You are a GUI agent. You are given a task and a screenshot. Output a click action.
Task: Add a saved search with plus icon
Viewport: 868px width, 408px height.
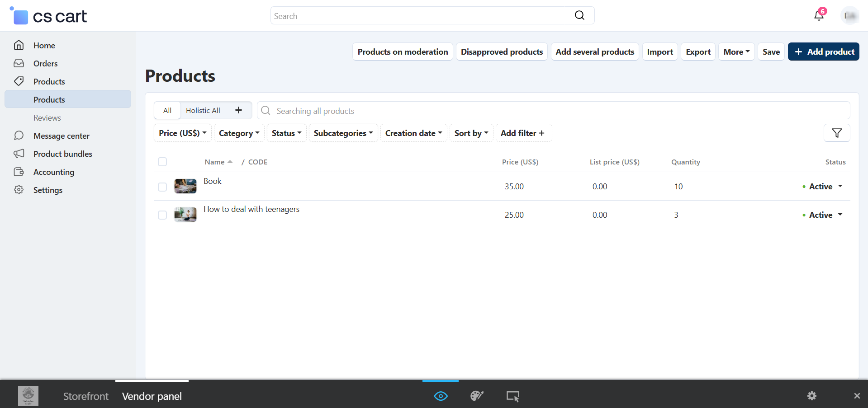pyautogui.click(x=238, y=110)
